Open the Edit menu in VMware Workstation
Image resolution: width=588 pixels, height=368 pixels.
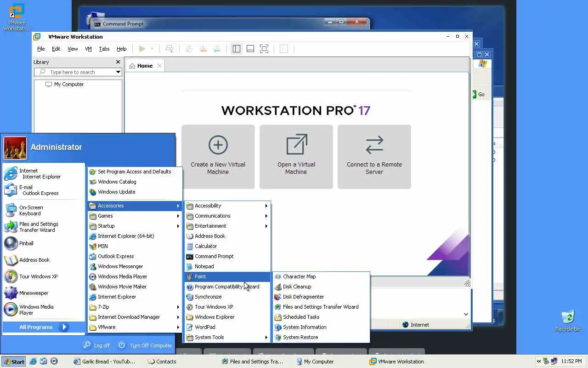(56, 49)
